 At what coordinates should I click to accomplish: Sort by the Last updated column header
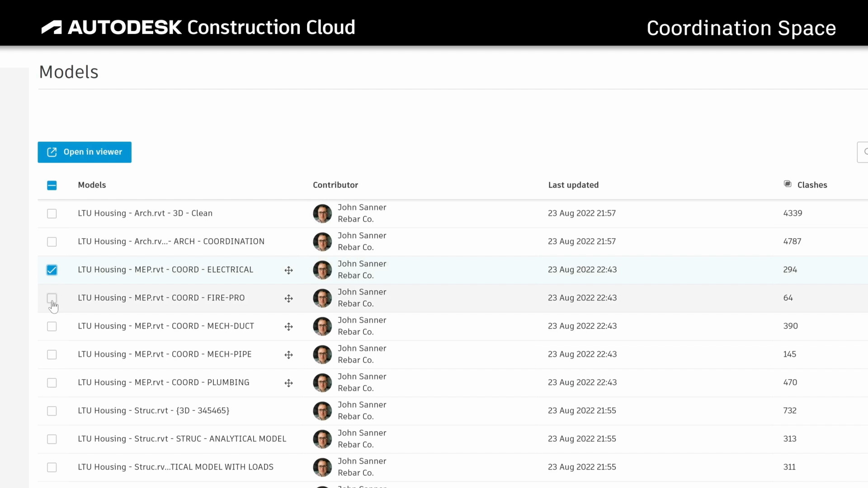point(573,185)
